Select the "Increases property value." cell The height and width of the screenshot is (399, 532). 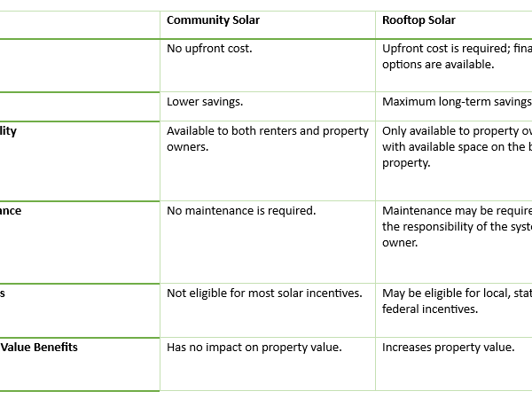pyautogui.click(x=448, y=348)
